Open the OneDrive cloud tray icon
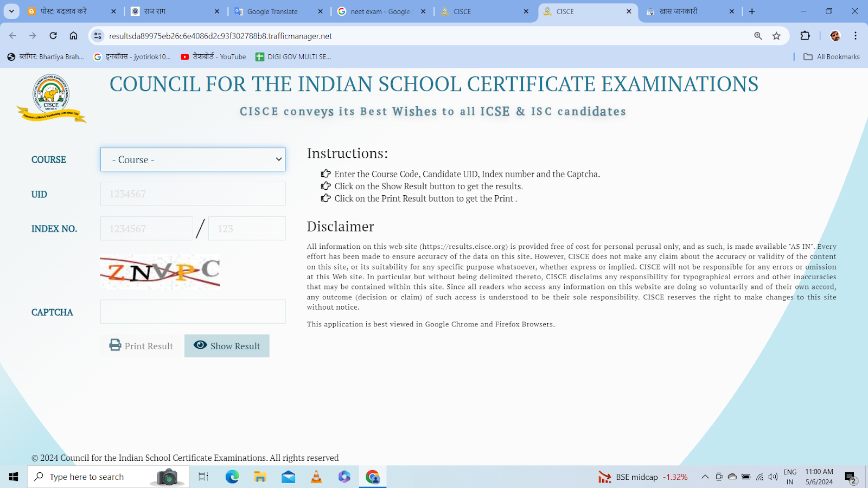Image resolution: width=868 pixels, height=488 pixels. pyautogui.click(x=732, y=477)
